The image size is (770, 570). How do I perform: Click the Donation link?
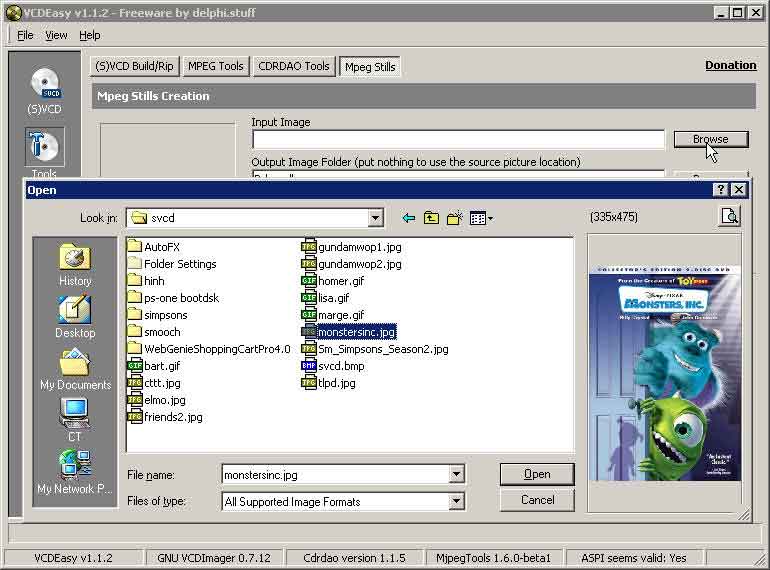730,65
